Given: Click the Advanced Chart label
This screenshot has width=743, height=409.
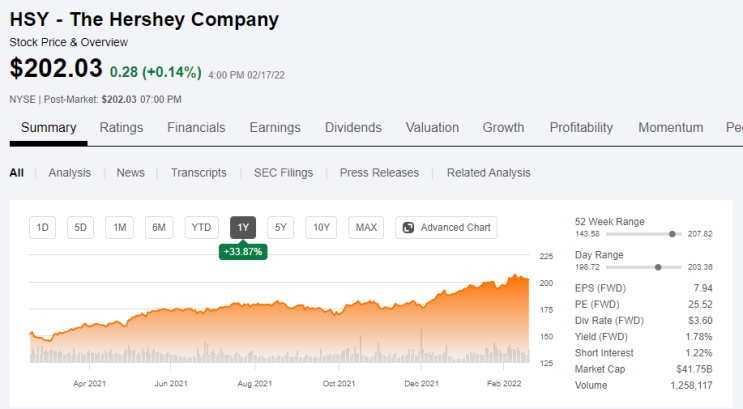Looking at the screenshot, I should (455, 227).
